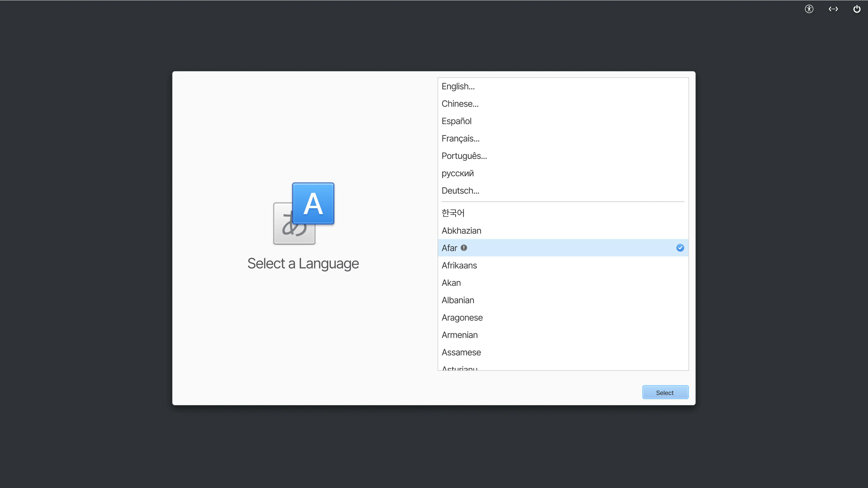Click the keyboard layout indicator icon
The height and width of the screenshot is (488, 868).
tap(833, 9)
